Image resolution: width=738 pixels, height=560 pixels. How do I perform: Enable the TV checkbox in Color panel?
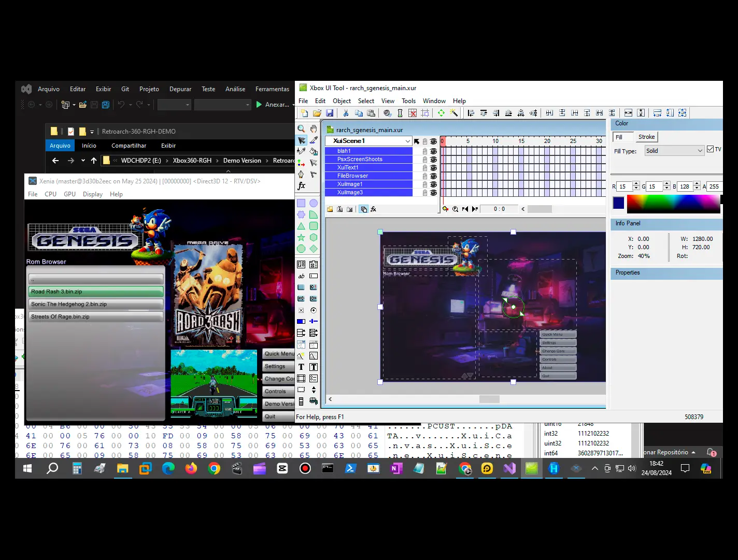pyautogui.click(x=711, y=149)
